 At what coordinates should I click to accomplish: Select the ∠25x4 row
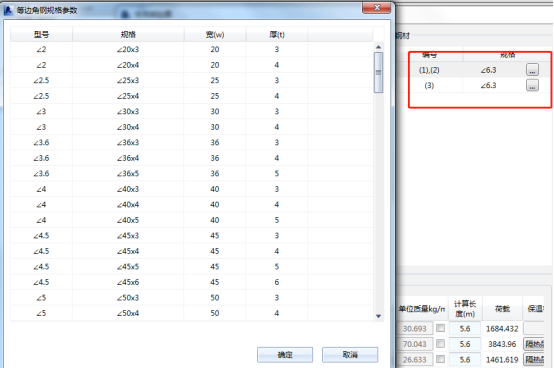point(191,96)
